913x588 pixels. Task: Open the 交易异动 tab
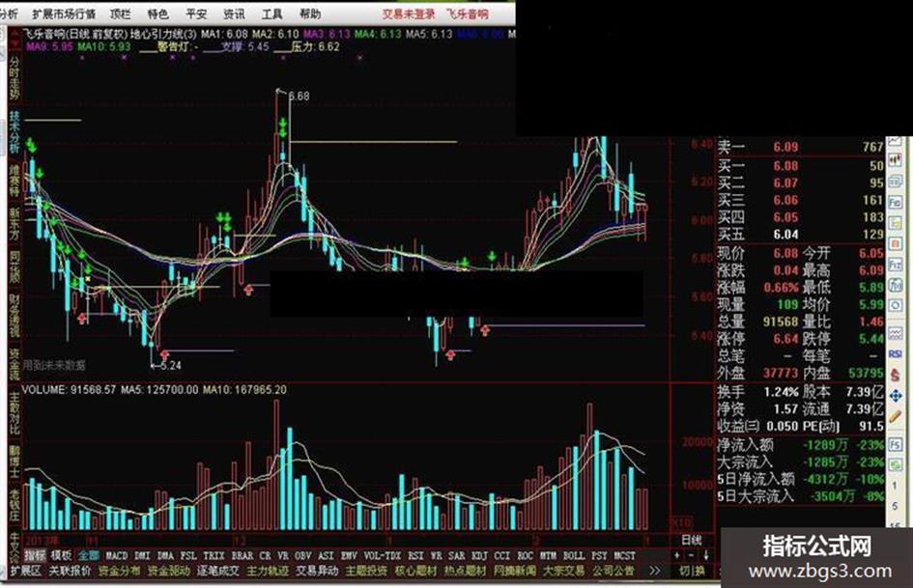pyautogui.click(x=317, y=571)
